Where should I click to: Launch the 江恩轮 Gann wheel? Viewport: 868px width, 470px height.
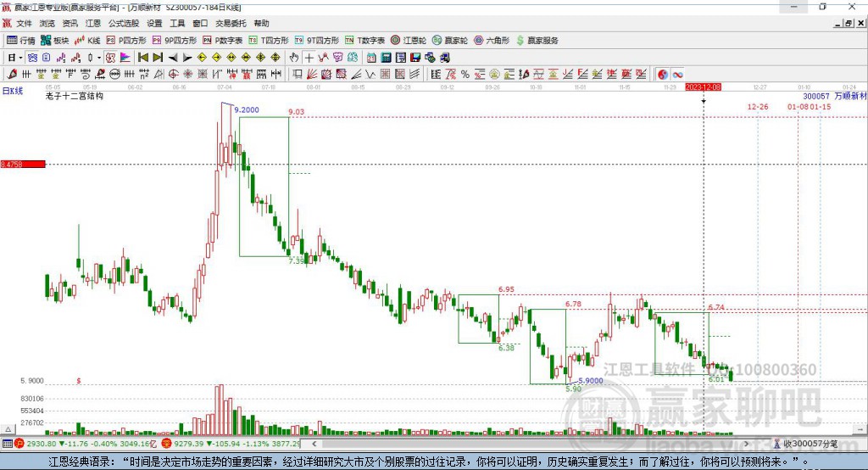pyautogui.click(x=409, y=41)
